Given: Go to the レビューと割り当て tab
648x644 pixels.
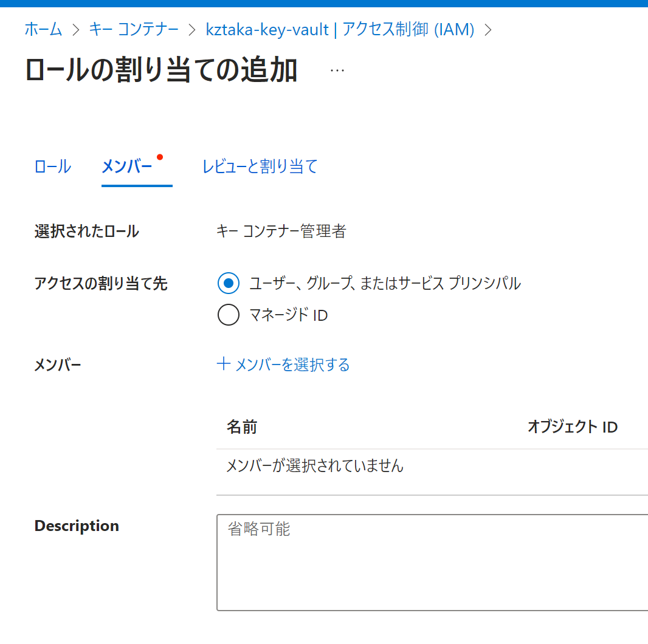Looking at the screenshot, I should coord(260,166).
